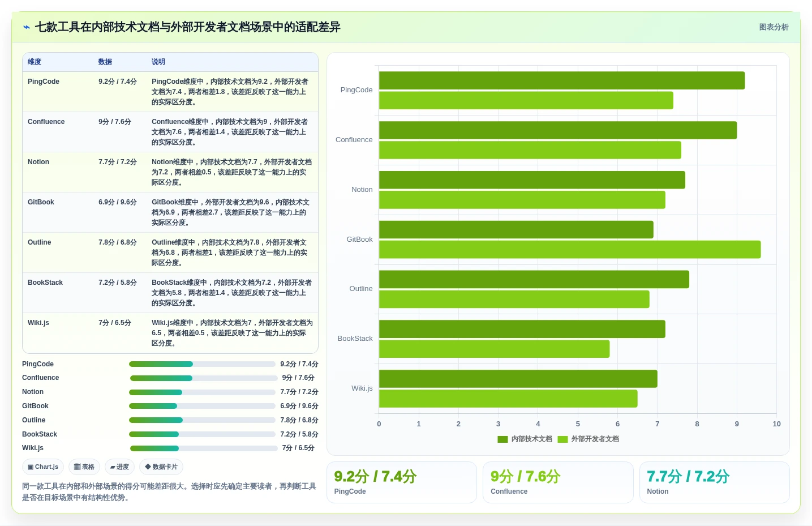This screenshot has width=812, height=526.
Task: Click Notion dark green chart bar
Action: [532, 180]
